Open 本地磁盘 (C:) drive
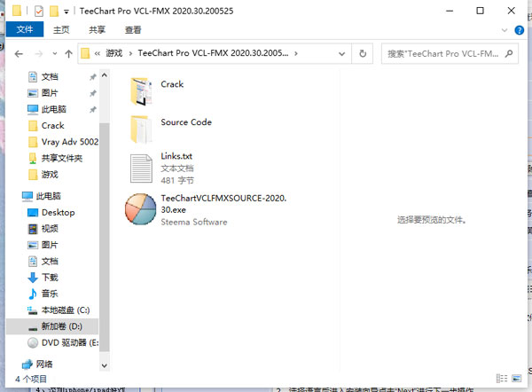 (65, 310)
